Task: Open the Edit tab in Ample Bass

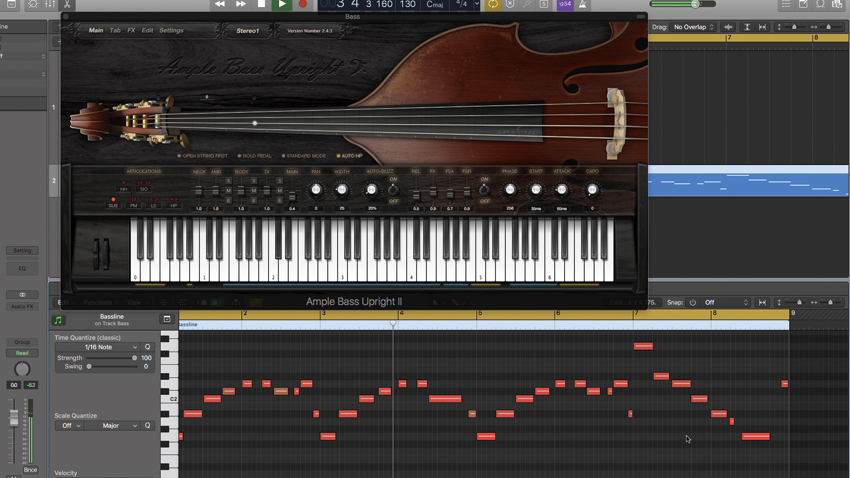Action: point(147,30)
